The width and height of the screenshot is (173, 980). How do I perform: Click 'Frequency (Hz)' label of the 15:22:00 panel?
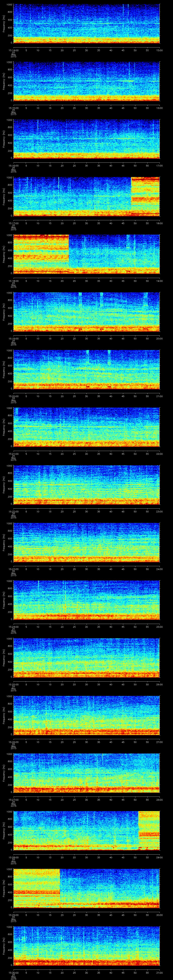[x=4, y=485]
